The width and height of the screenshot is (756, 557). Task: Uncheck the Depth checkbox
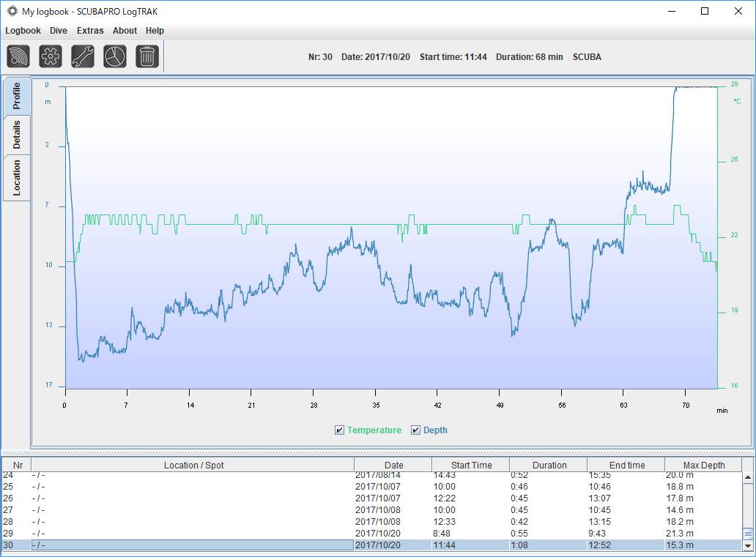coord(415,430)
